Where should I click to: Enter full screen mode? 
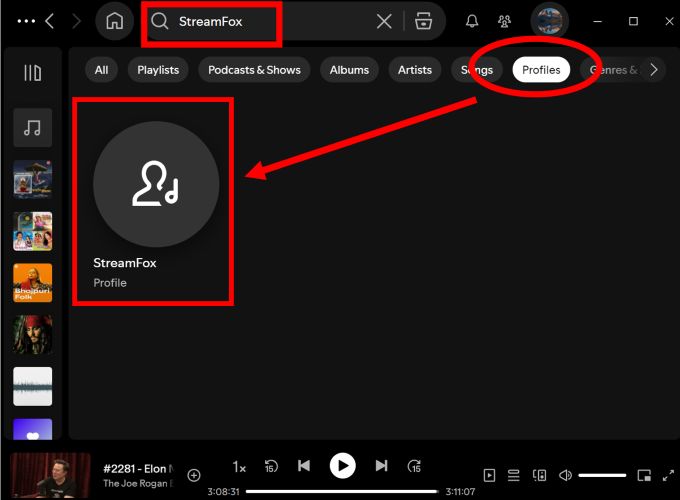668,475
